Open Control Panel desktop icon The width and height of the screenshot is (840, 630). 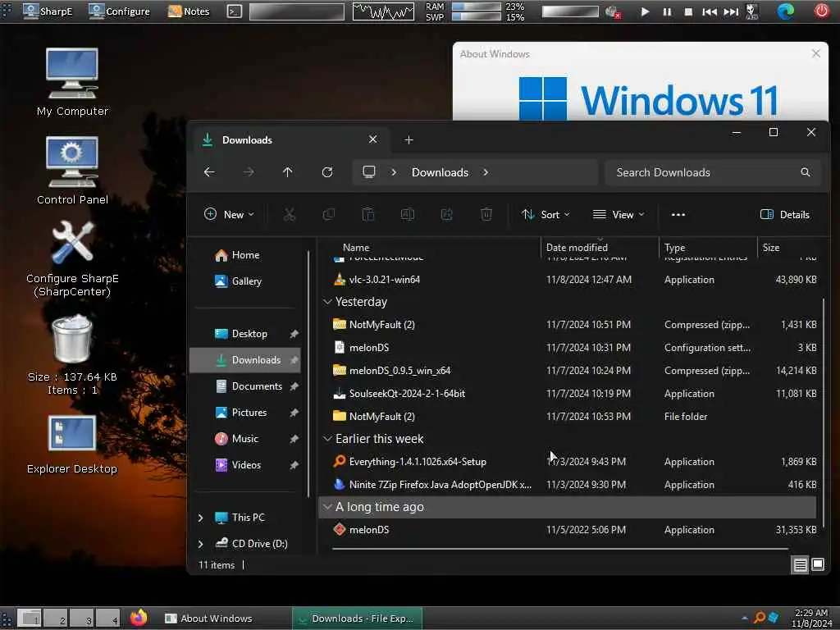72,171
